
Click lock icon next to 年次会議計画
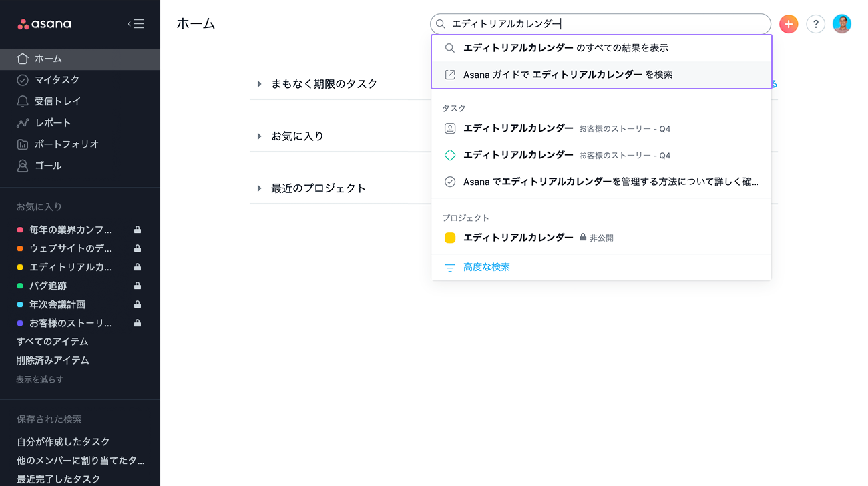click(x=138, y=304)
